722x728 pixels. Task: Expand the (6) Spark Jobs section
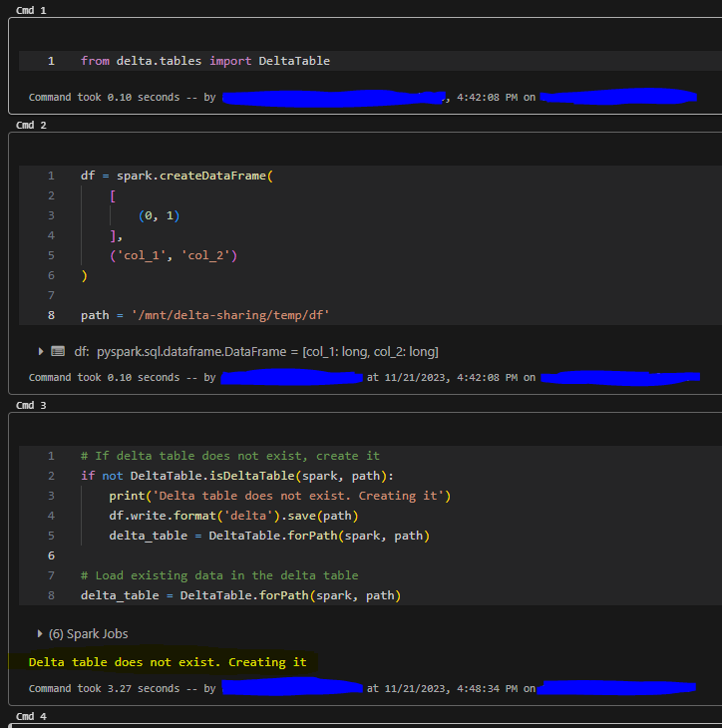coord(41,633)
